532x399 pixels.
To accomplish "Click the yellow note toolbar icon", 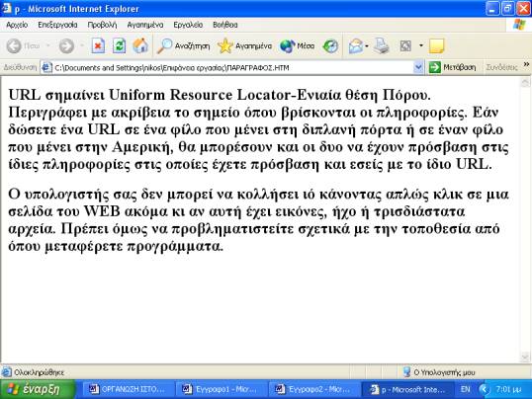I will coord(436,45).
